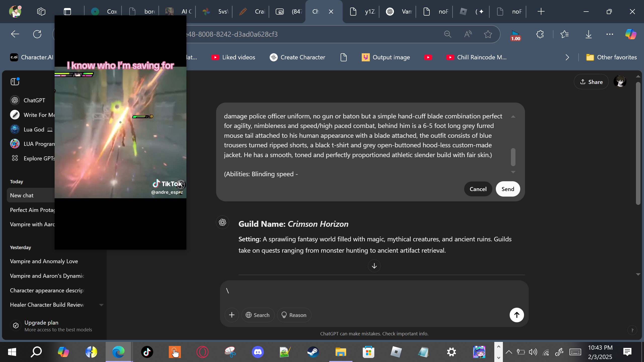
Task: Click the page vertical scrollbar thumb
Action: point(638,143)
